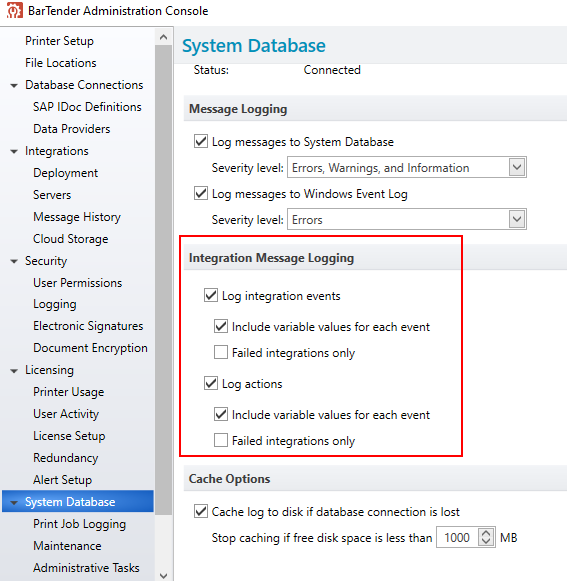The image size is (567, 581).
Task: Open System Database severity level dropdown
Action: point(517,167)
